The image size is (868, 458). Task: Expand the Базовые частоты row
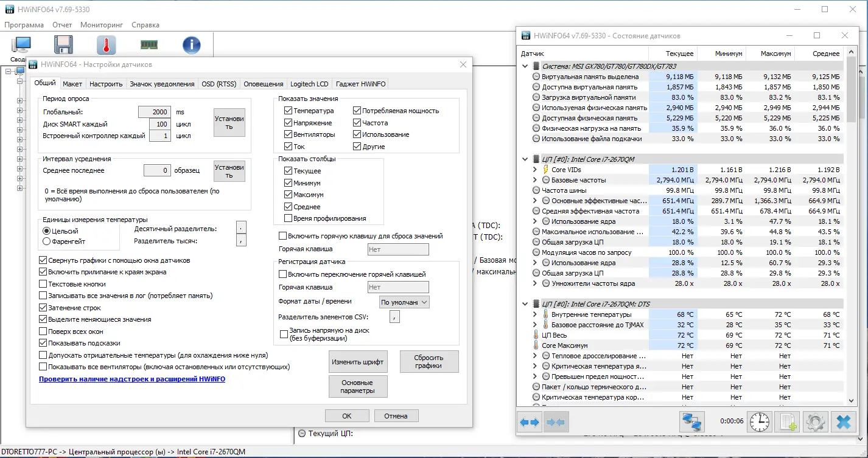pyautogui.click(x=534, y=180)
